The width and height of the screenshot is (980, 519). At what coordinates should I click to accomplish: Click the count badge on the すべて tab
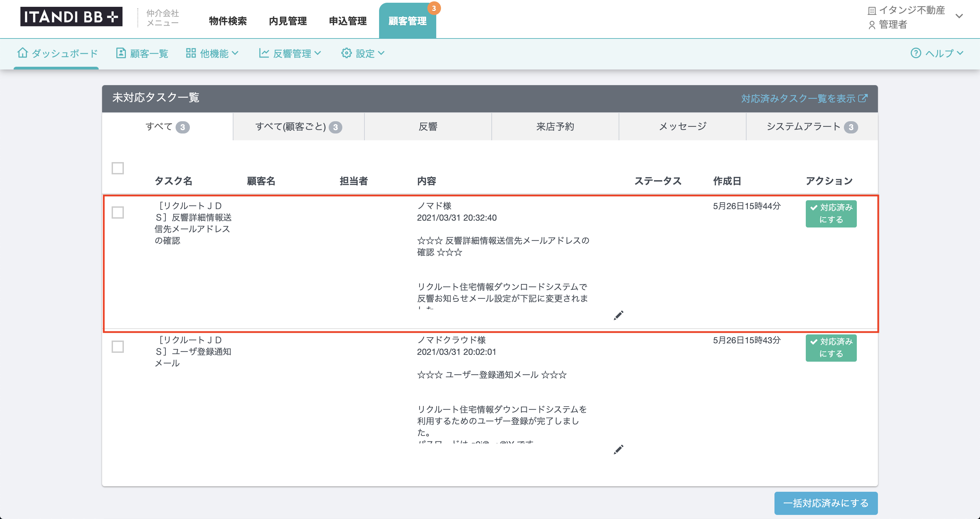183,127
